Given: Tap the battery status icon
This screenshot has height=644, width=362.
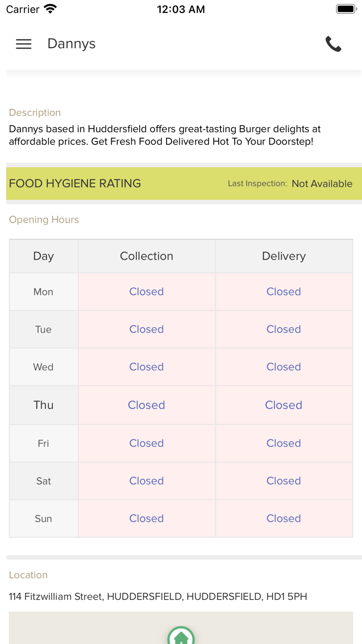Looking at the screenshot, I should pos(346,9).
